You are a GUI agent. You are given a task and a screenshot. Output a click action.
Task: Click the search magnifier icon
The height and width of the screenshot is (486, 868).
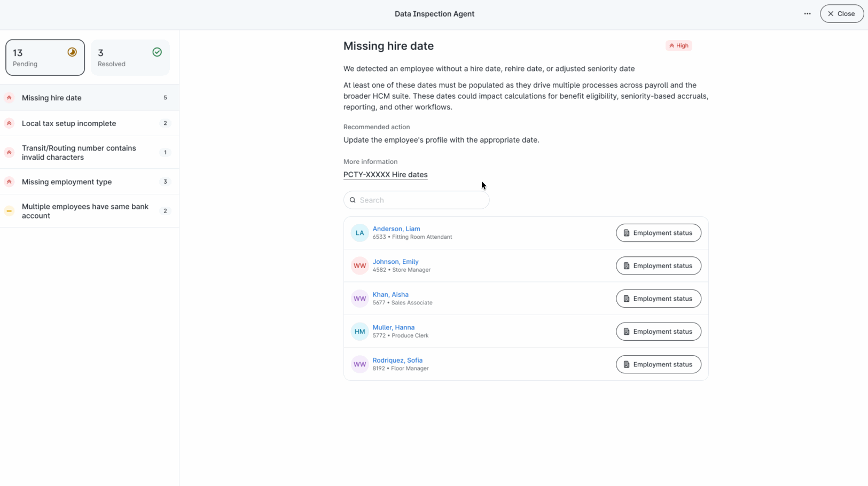[353, 200]
